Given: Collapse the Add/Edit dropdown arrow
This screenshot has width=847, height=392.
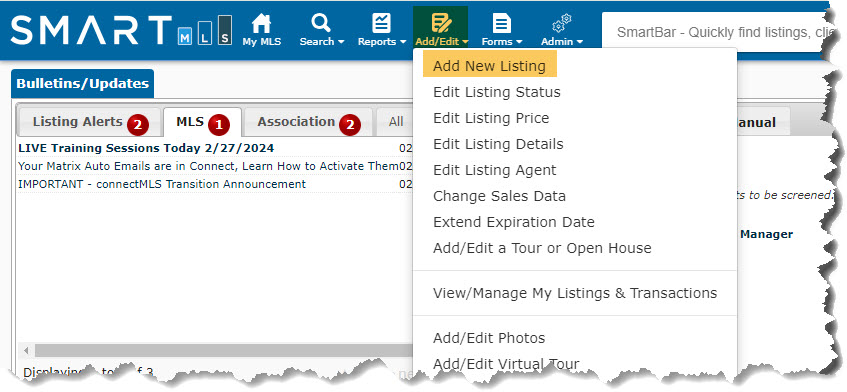Looking at the screenshot, I should pos(465,42).
